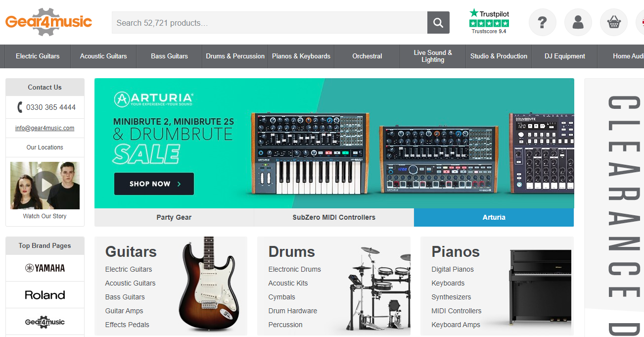Screen dimensions: 644x337
Task: Click the electric guitar product image
Action: (x=208, y=285)
